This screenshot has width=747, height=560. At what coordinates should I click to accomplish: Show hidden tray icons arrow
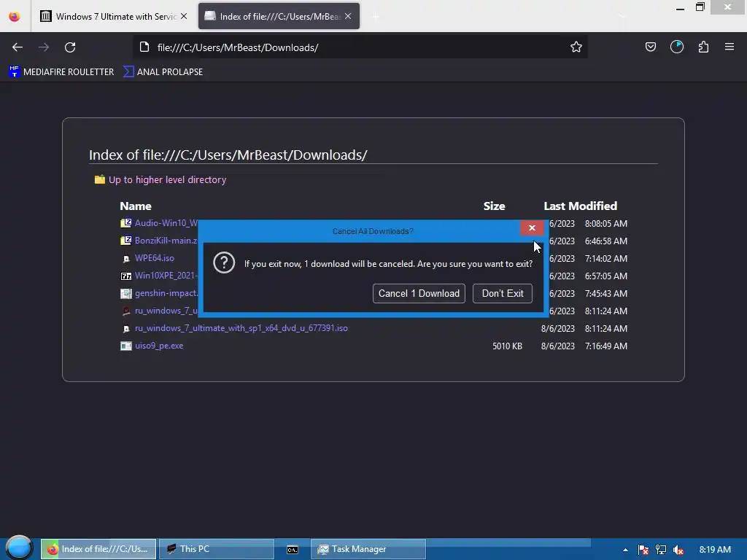click(625, 550)
